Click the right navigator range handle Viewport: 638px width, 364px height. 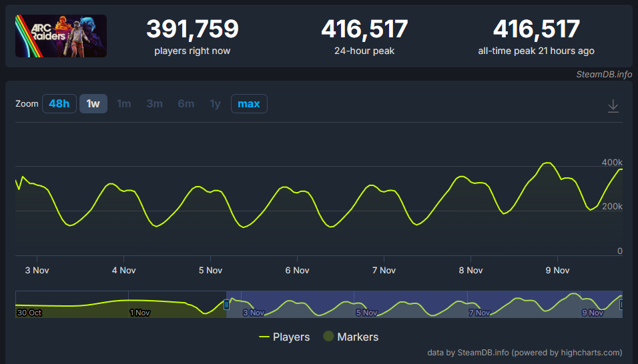(x=621, y=305)
